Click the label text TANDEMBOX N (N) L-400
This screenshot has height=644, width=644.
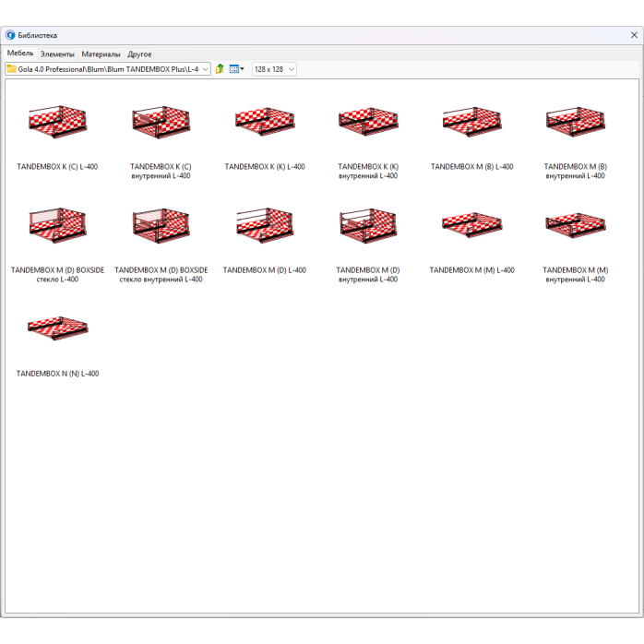[57, 374]
